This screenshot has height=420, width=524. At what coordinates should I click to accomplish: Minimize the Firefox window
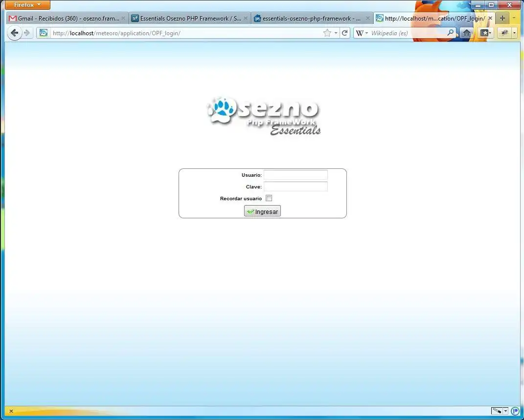[x=478, y=5]
